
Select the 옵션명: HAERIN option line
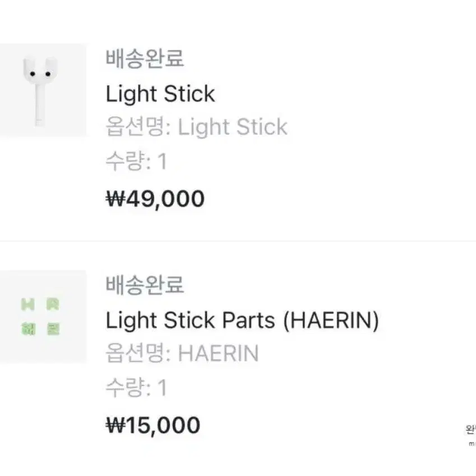(182, 353)
